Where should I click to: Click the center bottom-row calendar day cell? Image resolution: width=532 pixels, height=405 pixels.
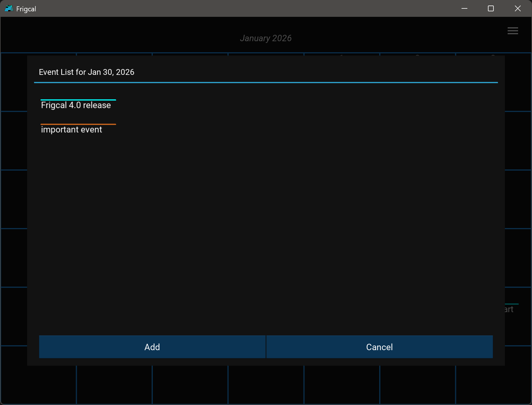point(266,384)
